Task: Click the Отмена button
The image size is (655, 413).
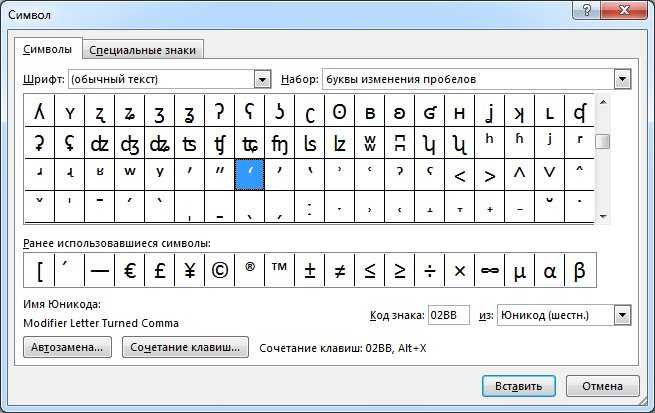Action: [x=602, y=386]
